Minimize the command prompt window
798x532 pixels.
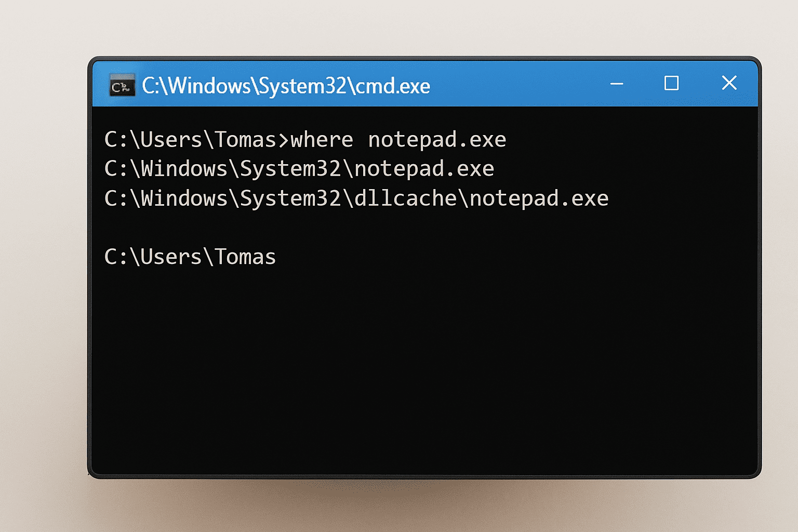[617, 83]
